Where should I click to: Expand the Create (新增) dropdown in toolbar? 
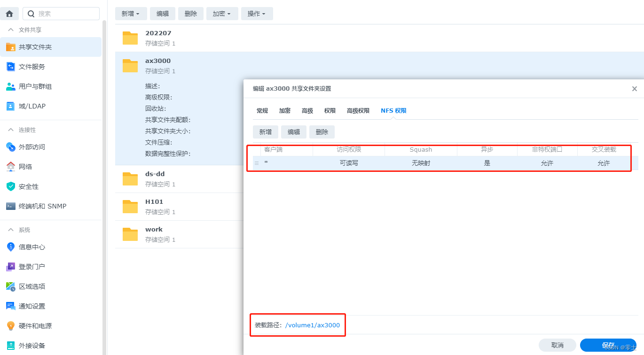point(131,14)
